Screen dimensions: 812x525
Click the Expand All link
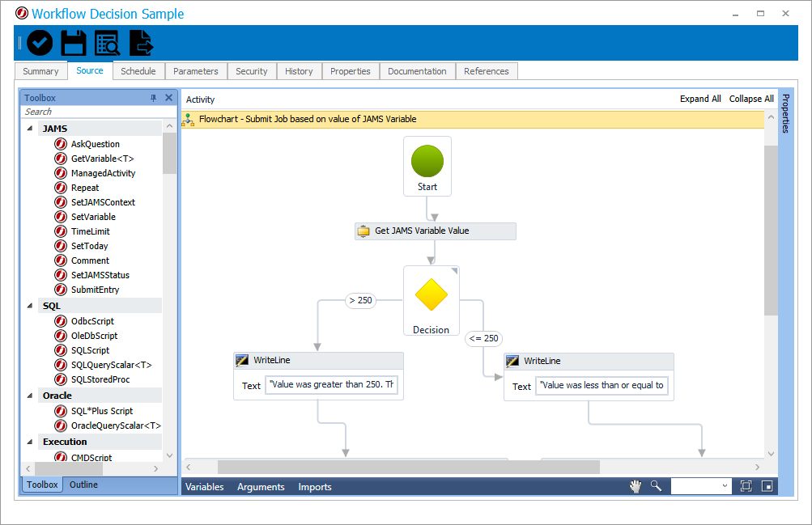tap(700, 99)
